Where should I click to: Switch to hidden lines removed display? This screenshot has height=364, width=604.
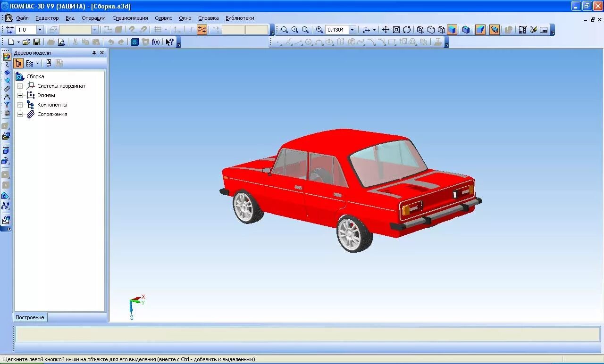click(x=431, y=30)
